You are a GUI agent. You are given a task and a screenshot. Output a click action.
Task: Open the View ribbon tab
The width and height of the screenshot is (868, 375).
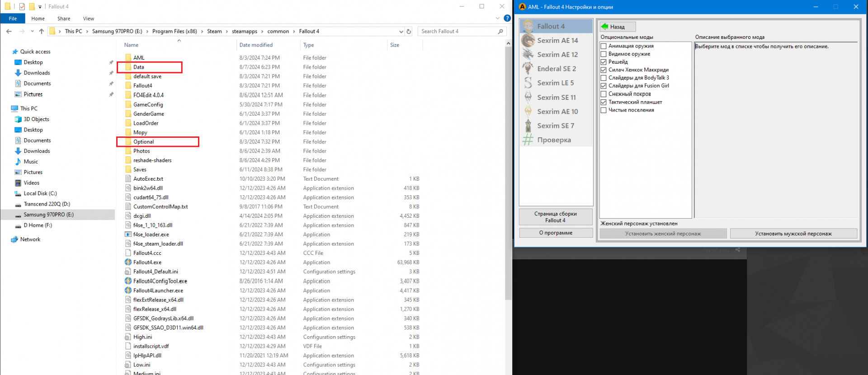pyautogui.click(x=89, y=19)
